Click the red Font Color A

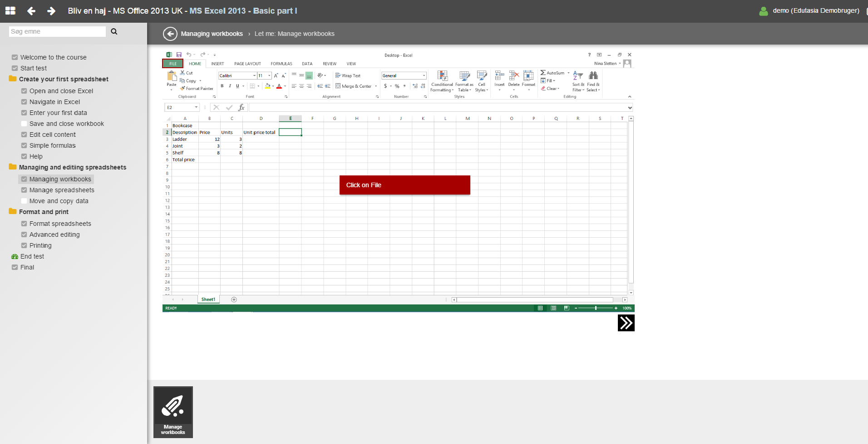pos(279,86)
